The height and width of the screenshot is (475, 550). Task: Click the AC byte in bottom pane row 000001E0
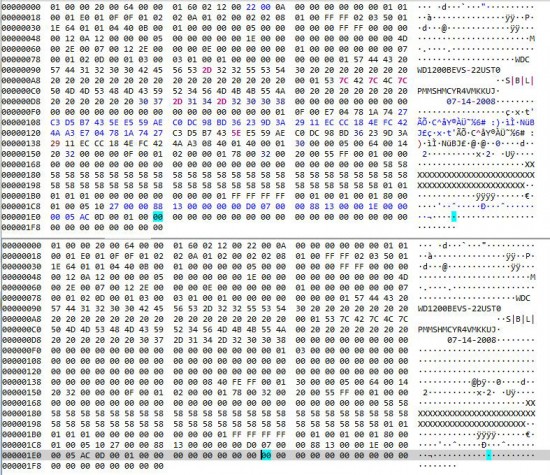point(85,455)
